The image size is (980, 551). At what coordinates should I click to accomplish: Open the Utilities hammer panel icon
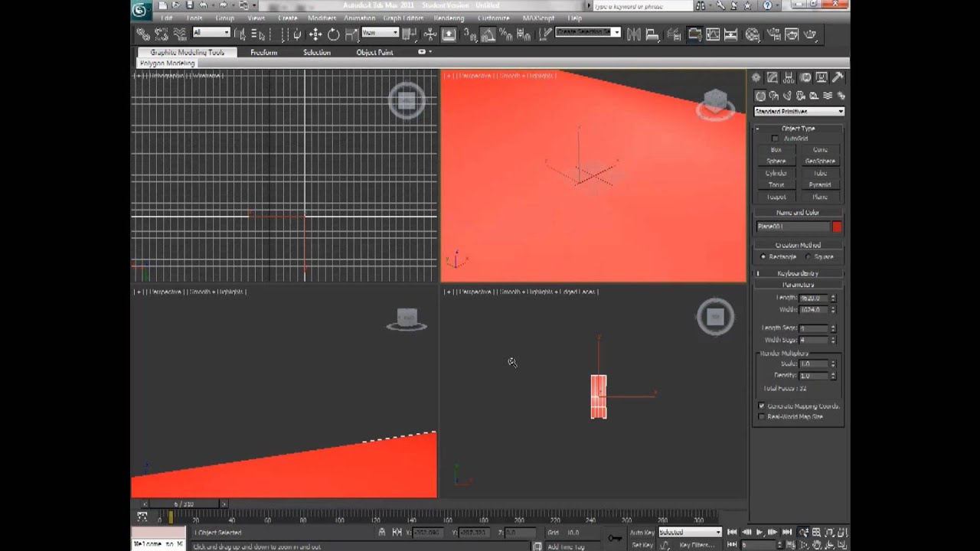[x=838, y=77]
